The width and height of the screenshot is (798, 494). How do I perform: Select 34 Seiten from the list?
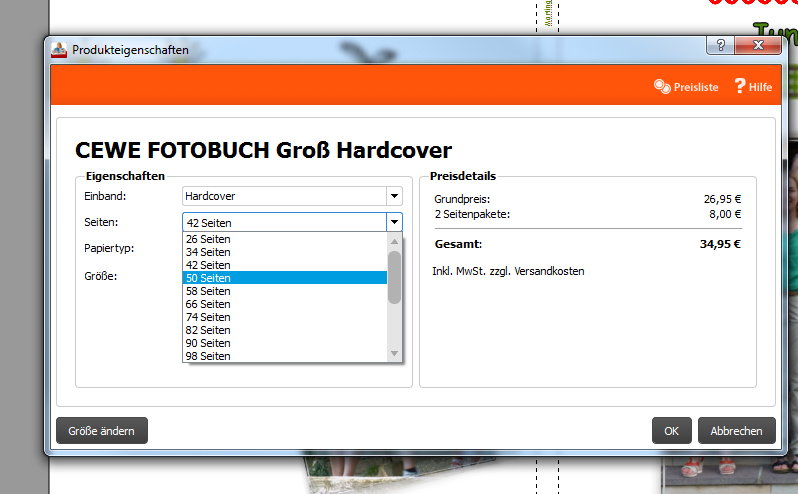284,252
